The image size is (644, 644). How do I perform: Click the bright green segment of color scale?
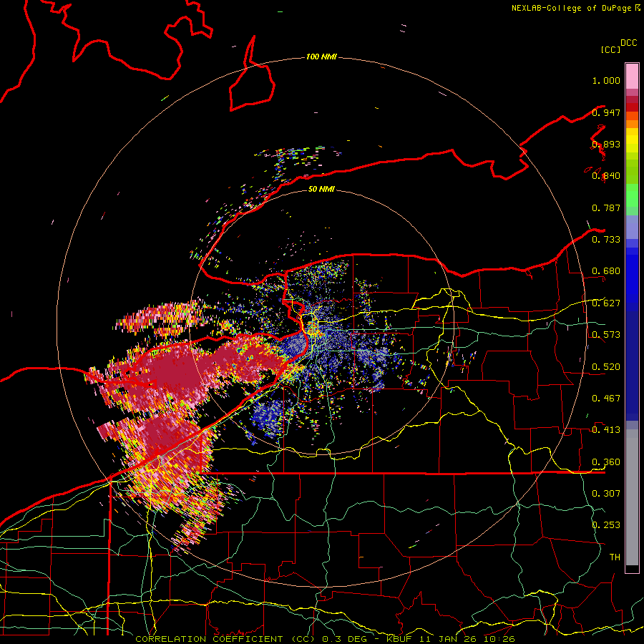632,195
